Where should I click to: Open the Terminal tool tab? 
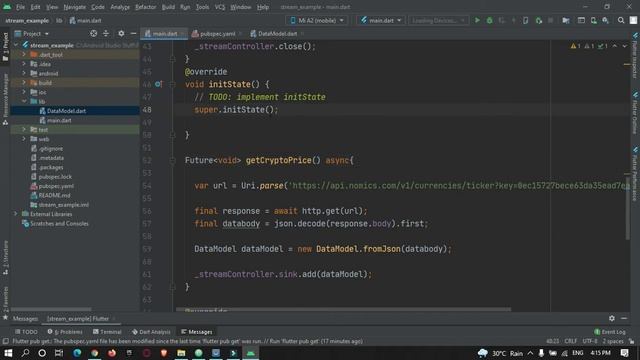107,332
